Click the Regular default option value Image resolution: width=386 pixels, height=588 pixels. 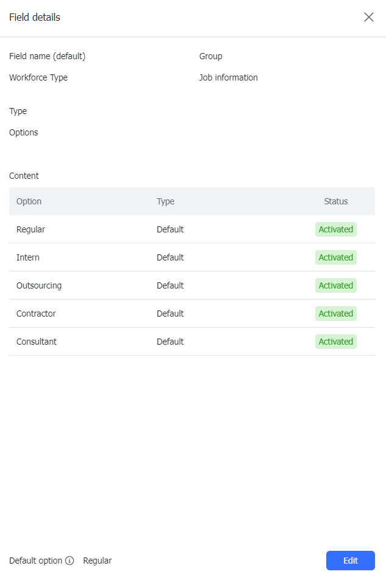click(97, 561)
